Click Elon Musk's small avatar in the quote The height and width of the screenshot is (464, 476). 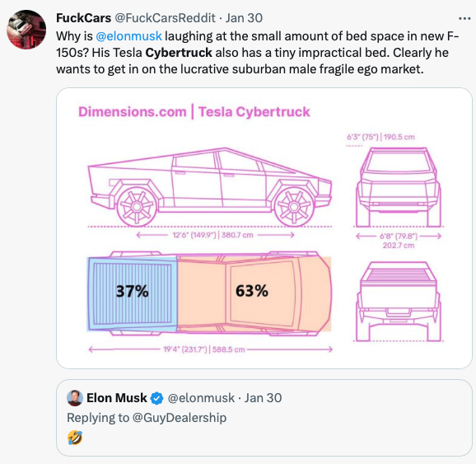coord(75,398)
